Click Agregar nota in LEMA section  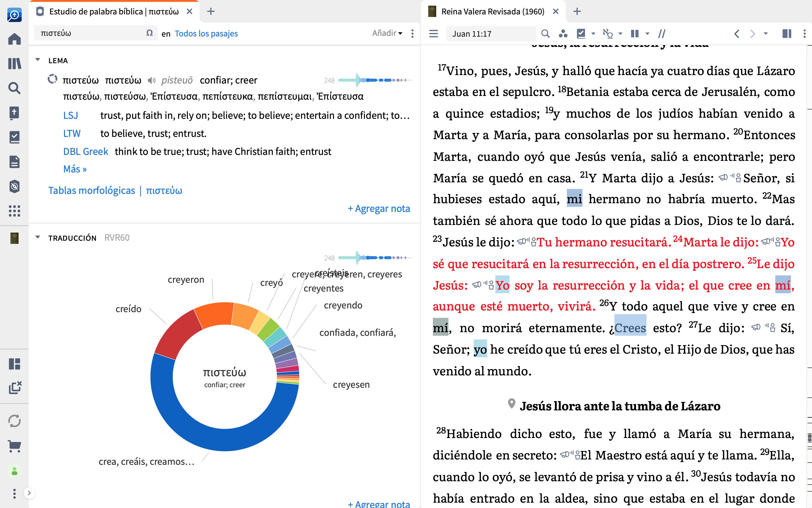(x=379, y=209)
